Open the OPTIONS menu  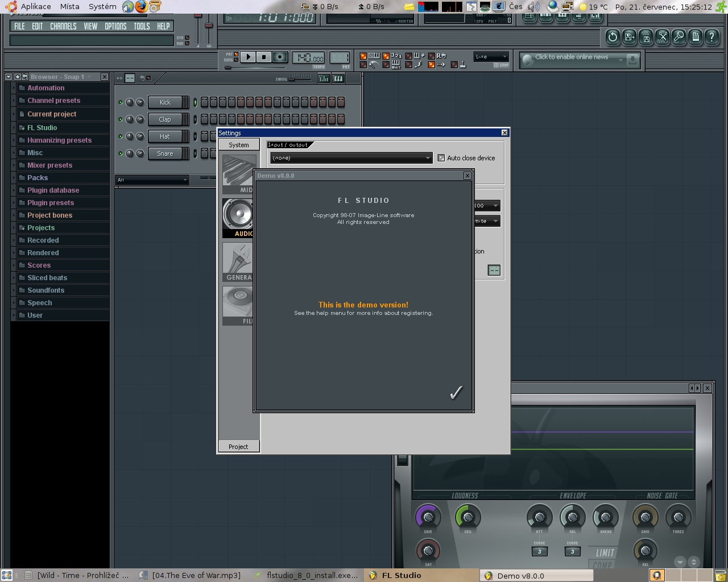pyautogui.click(x=115, y=26)
